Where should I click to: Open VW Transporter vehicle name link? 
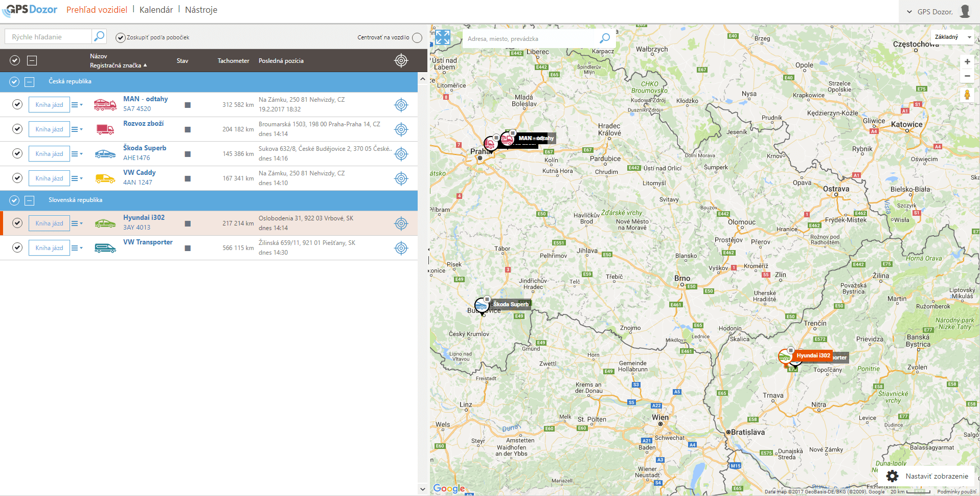(x=148, y=242)
